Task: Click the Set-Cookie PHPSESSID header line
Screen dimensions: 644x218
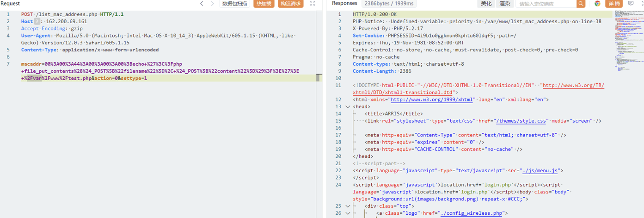Action: coord(435,36)
